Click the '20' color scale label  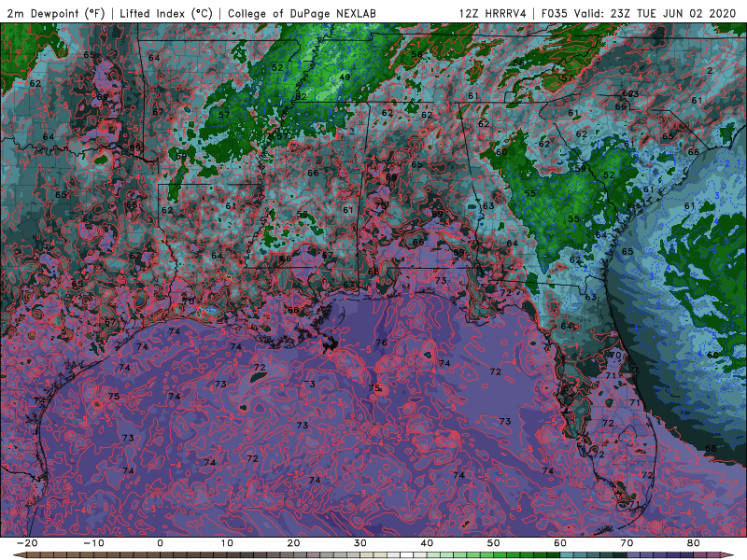point(293,543)
